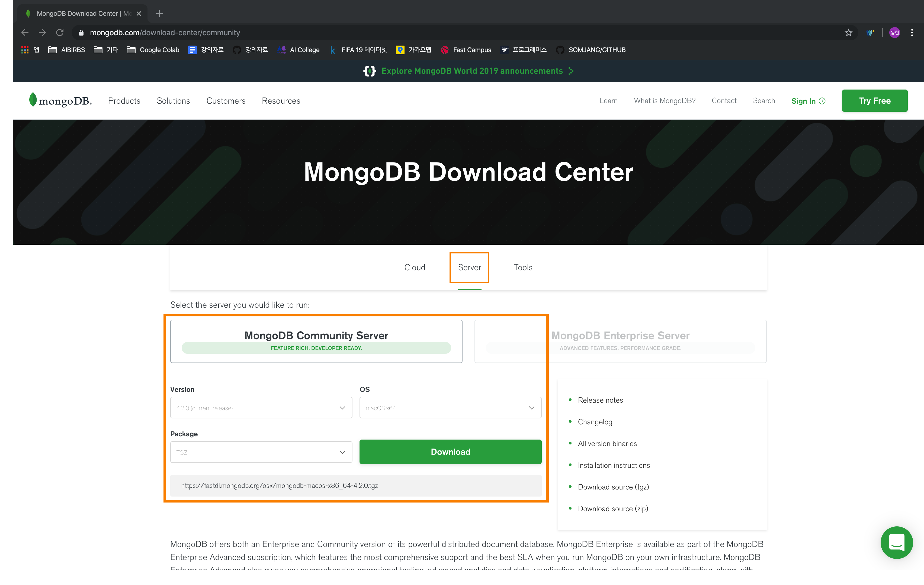View site security lock info
The width and height of the screenshot is (924, 585).
(81, 33)
